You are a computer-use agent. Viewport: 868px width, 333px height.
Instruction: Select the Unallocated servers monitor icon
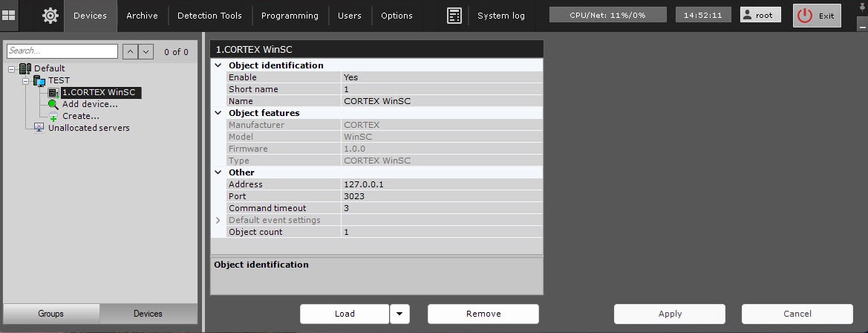39,128
